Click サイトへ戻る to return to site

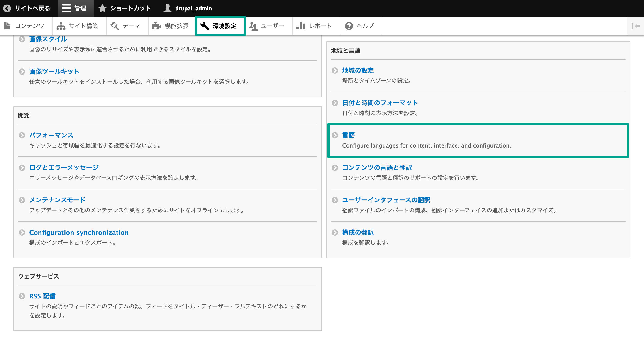click(x=27, y=8)
